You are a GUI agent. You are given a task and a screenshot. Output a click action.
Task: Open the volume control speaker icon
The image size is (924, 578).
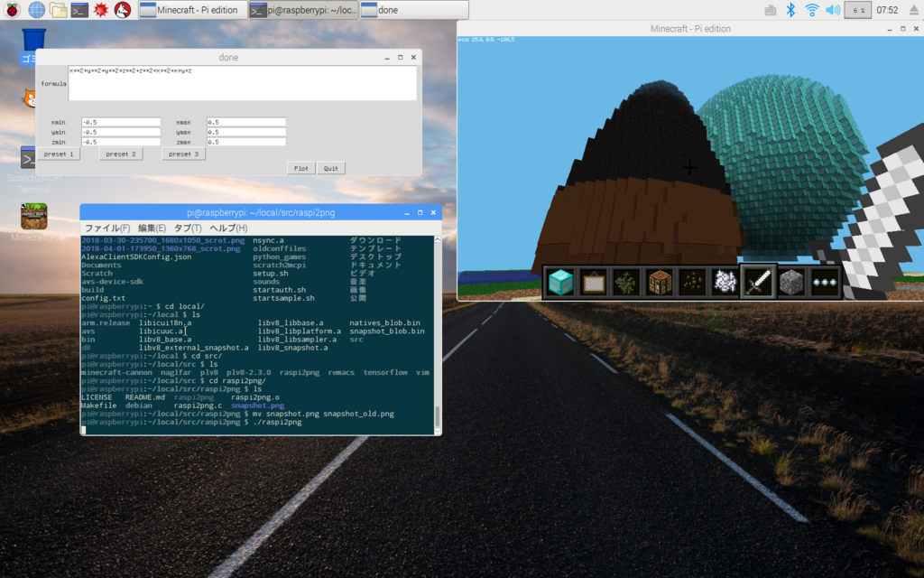pyautogui.click(x=833, y=9)
